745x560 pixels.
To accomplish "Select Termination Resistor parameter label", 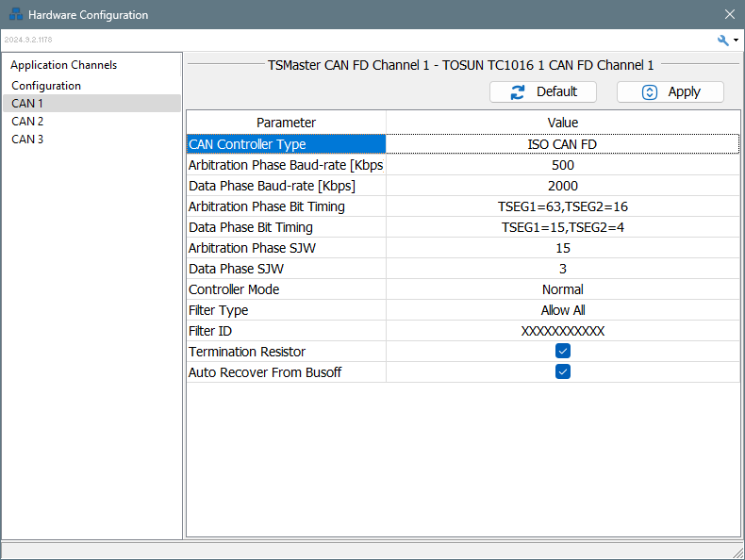I will point(247,352).
